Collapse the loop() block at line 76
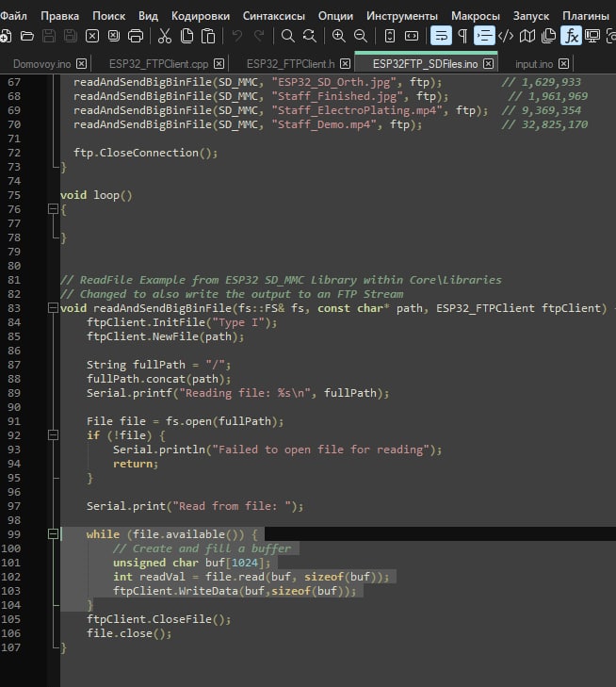Viewport: 616px width, 687px height. [x=53, y=209]
